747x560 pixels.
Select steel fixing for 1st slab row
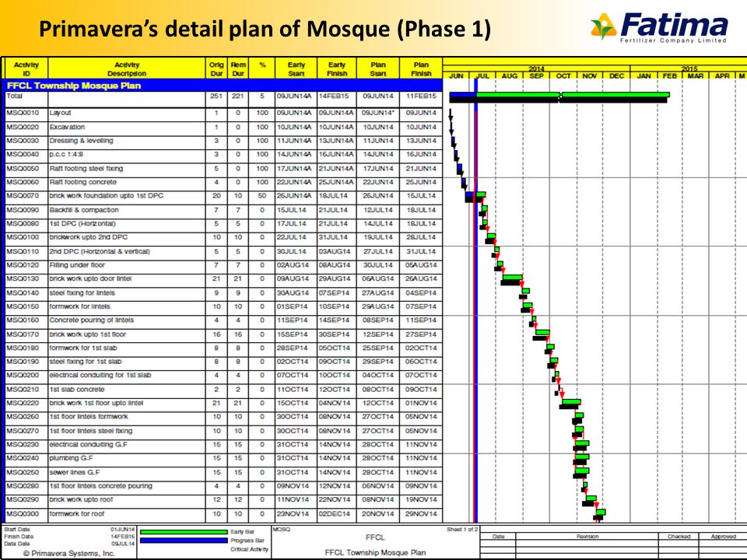click(x=223, y=362)
